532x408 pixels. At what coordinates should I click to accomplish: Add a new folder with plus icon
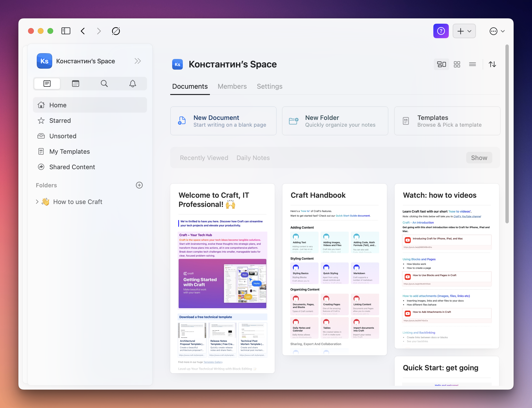(x=139, y=185)
